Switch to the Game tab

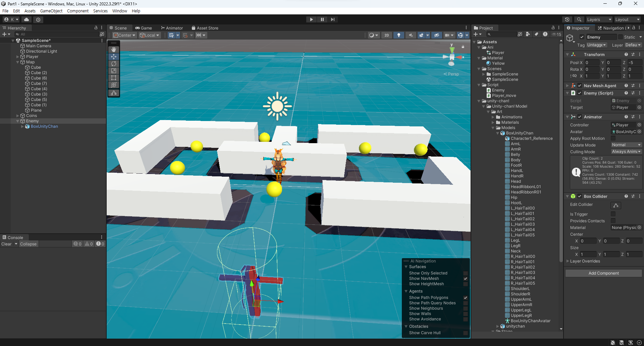[x=144, y=28]
